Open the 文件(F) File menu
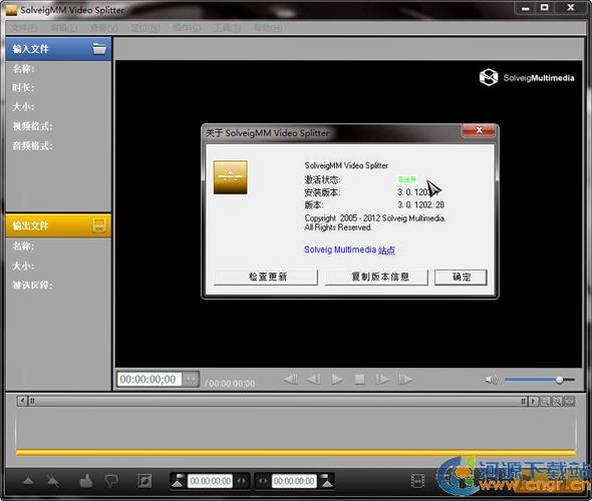The width and height of the screenshot is (592, 501). (x=23, y=28)
